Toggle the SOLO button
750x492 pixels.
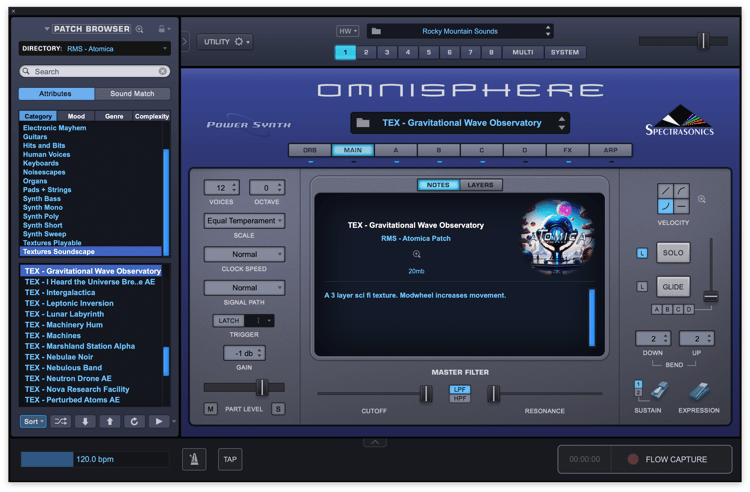[x=673, y=253]
